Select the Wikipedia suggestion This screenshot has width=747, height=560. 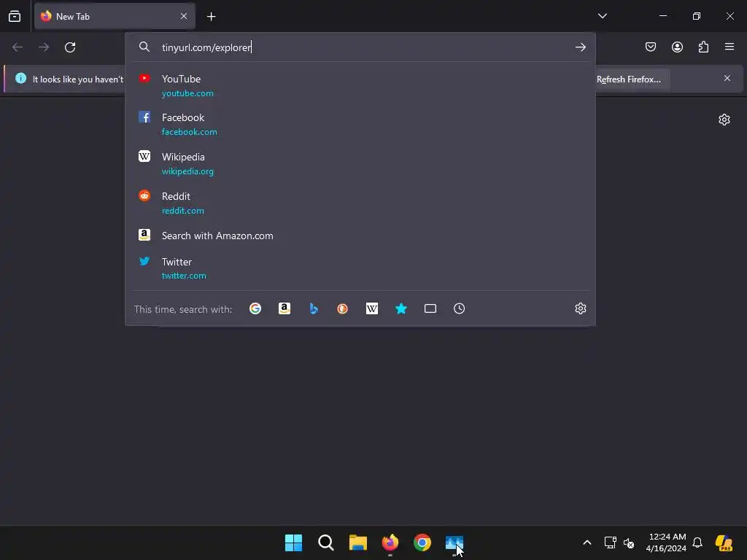[x=360, y=163]
